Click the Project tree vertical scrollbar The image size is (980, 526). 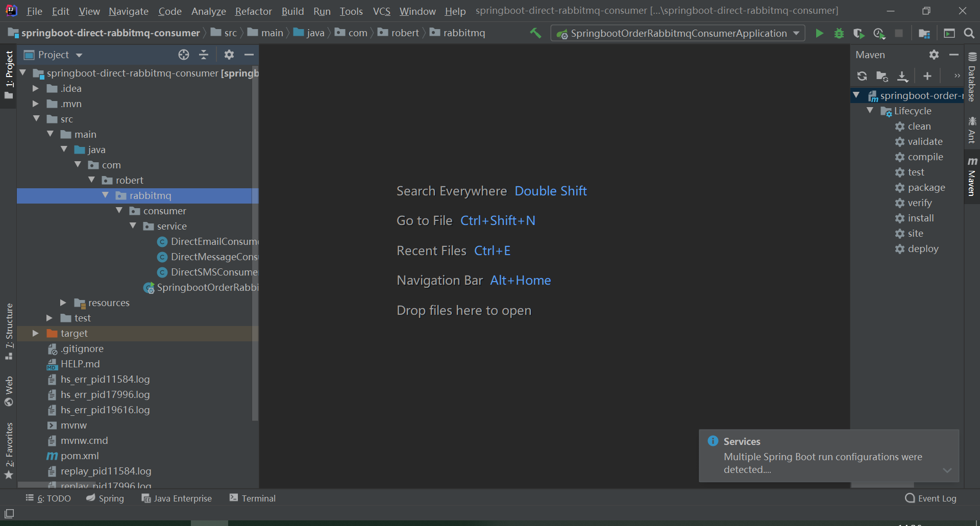click(x=255, y=243)
